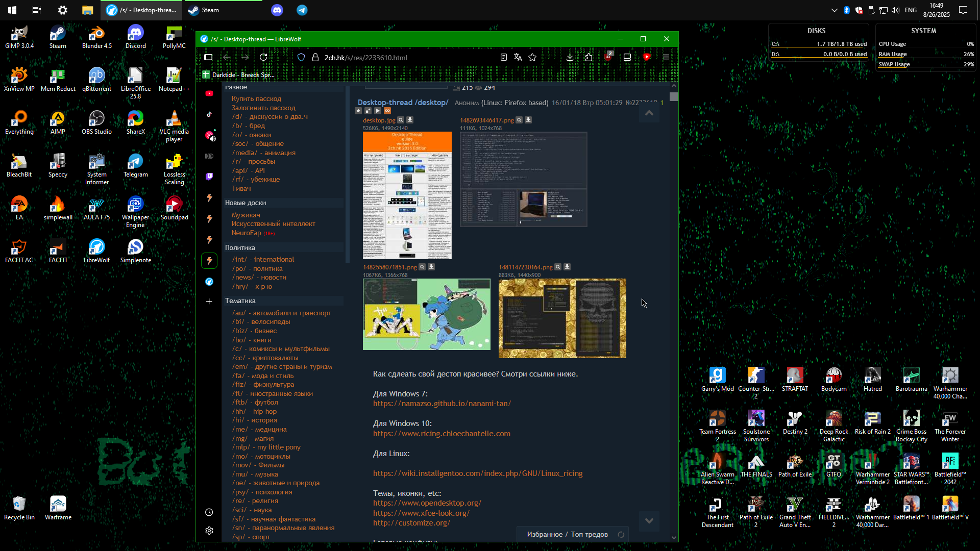Toggle the sidebar panel button
980x551 pixels.
pyautogui.click(x=208, y=58)
